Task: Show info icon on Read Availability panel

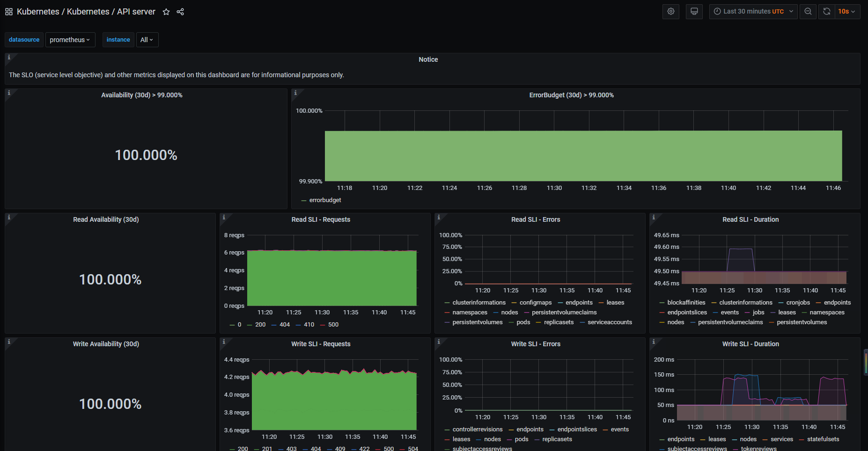Action: [x=9, y=217]
